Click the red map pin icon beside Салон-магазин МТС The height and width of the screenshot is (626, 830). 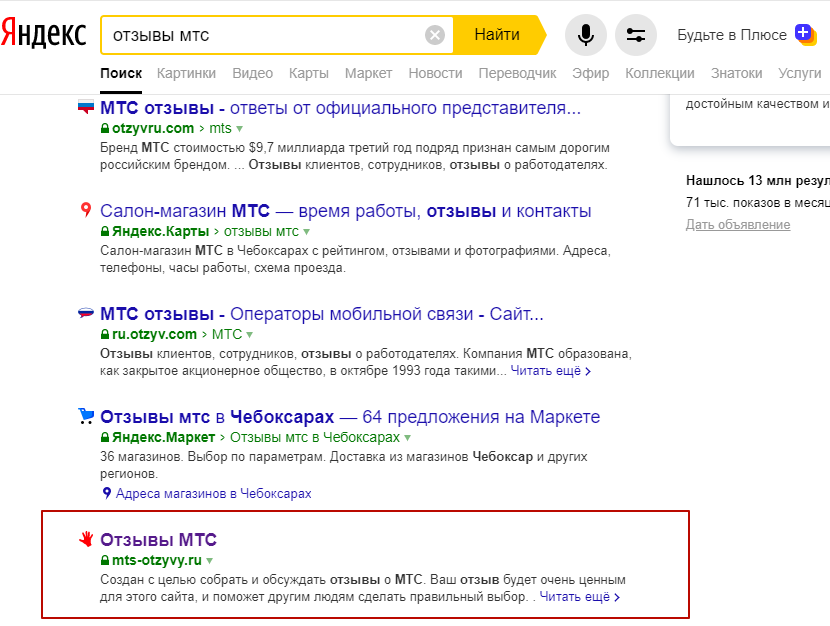click(x=86, y=210)
